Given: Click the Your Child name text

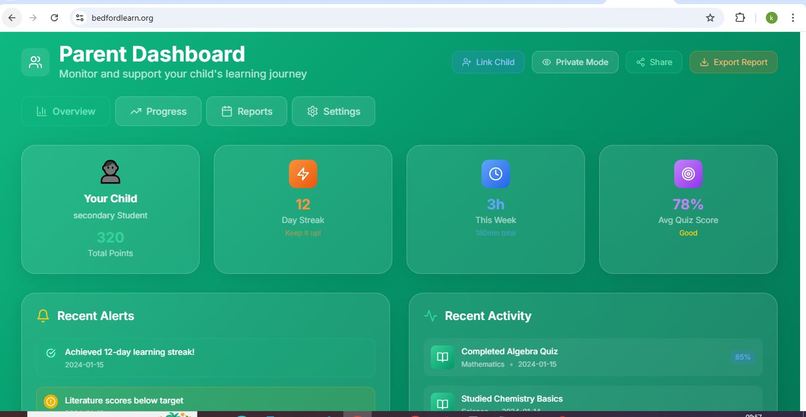Looking at the screenshot, I should coord(111,198).
